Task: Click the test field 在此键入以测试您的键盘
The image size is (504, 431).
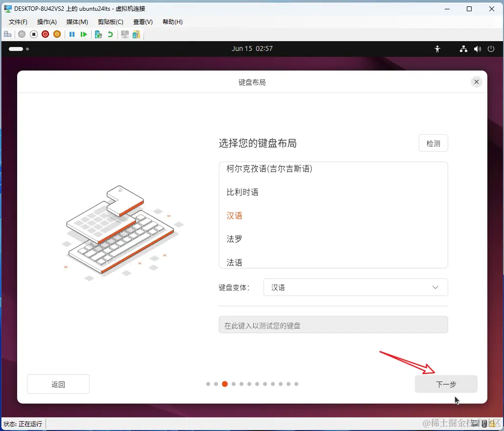Action: pos(333,325)
